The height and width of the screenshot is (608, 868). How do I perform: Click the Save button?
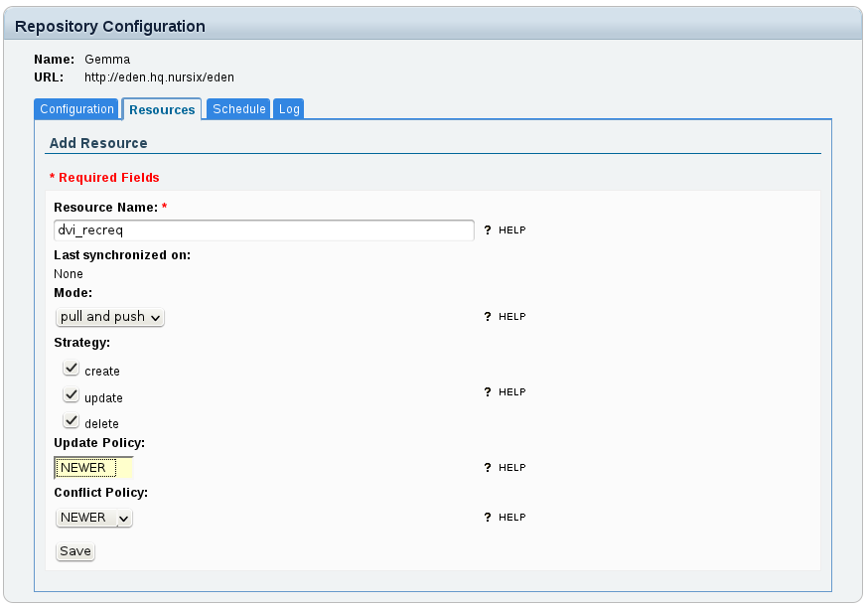tap(74, 551)
